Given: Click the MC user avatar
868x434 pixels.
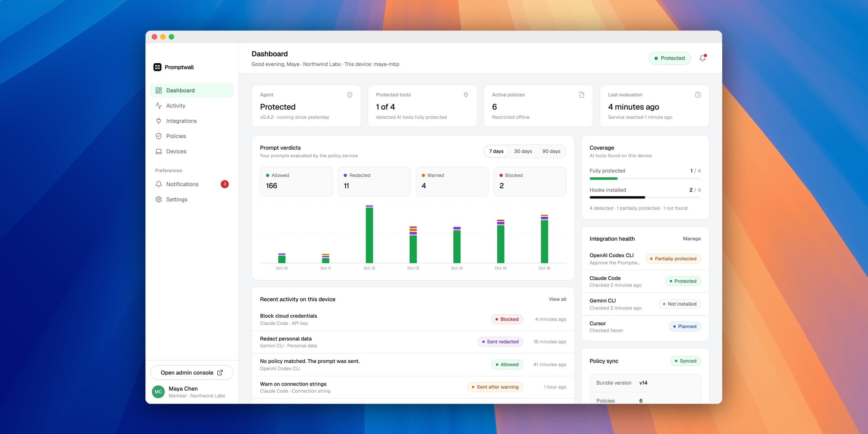Looking at the screenshot, I should 158,392.
